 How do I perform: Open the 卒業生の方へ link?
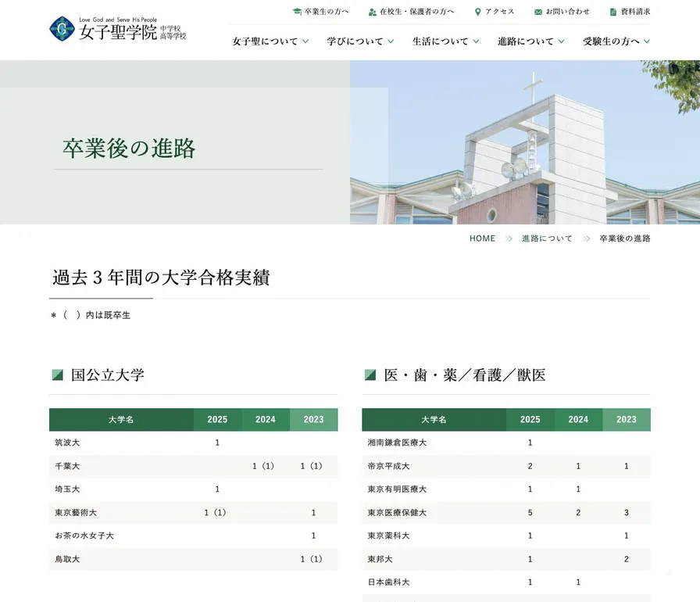(x=327, y=12)
